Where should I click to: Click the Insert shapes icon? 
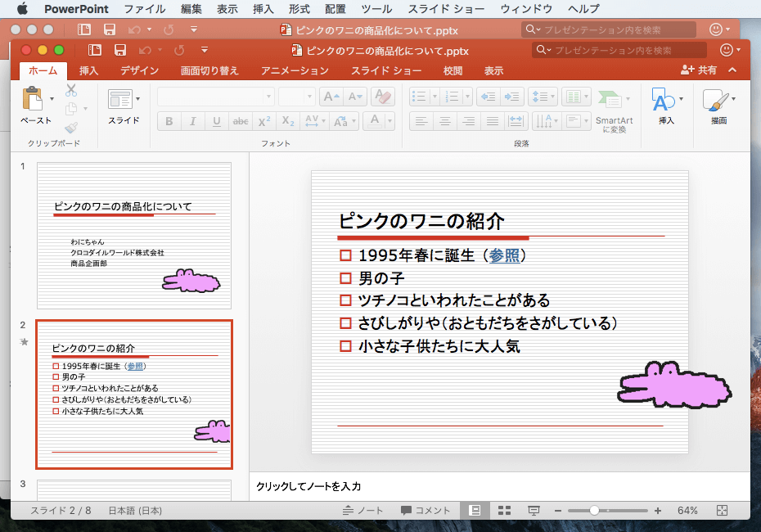[x=664, y=99]
